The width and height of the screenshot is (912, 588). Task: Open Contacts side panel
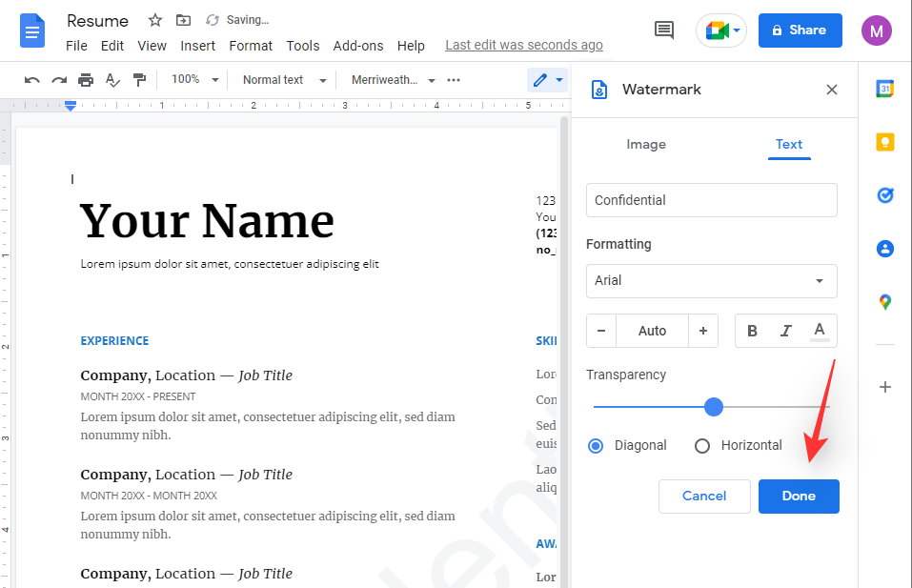click(x=885, y=249)
